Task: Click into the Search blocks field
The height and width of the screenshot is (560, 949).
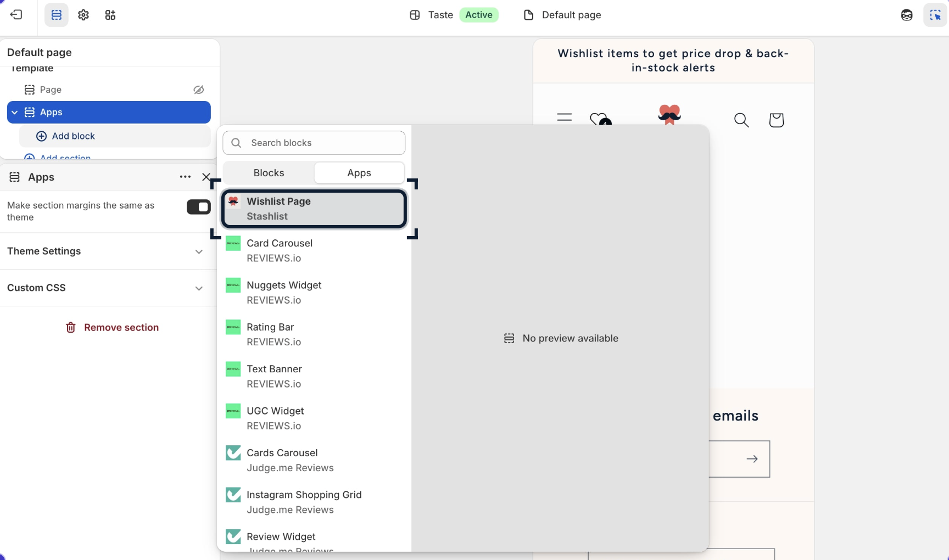Action: [x=314, y=143]
